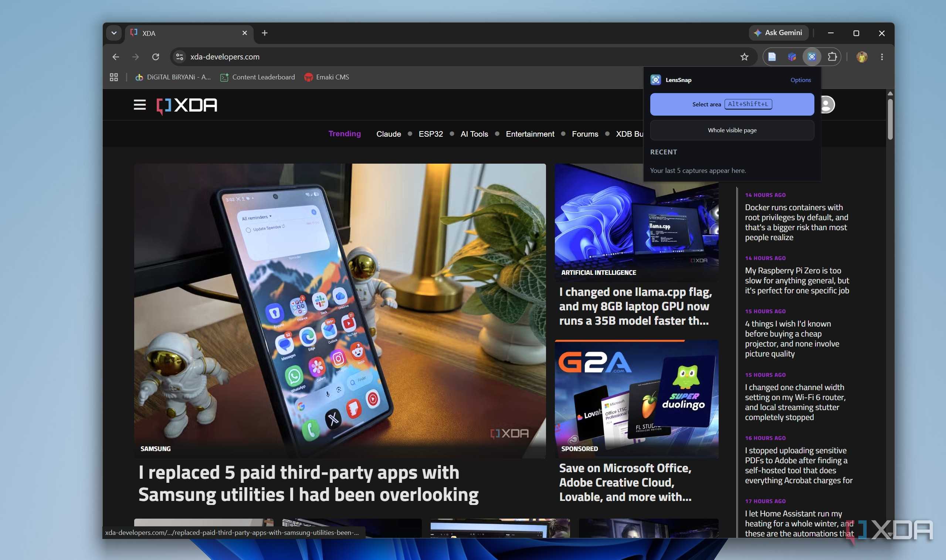Open the Wi-Fi 6 router channel width article
This screenshot has height=560, width=946.
point(795,402)
